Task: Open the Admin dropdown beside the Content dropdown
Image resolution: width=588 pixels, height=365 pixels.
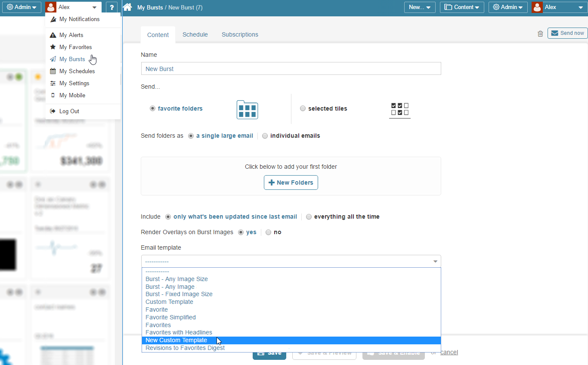Action: pyautogui.click(x=508, y=7)
